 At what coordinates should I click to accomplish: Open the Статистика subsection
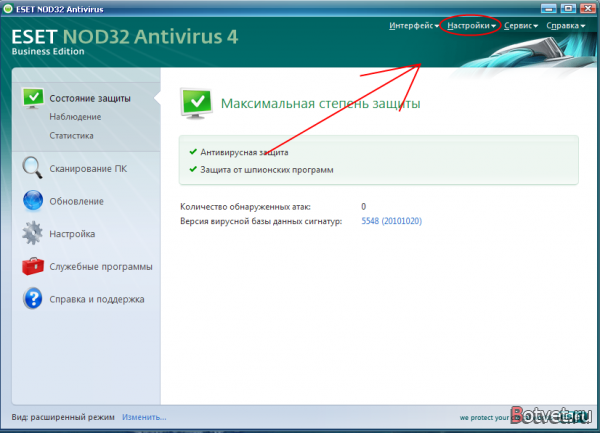(x=71, y=135)
